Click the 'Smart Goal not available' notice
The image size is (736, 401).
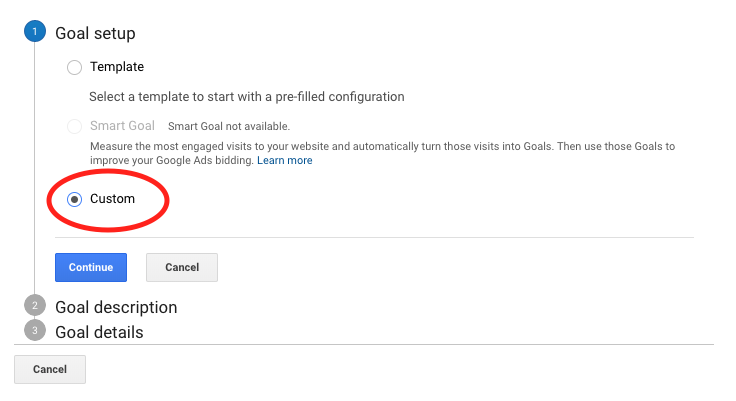point(228,127)
